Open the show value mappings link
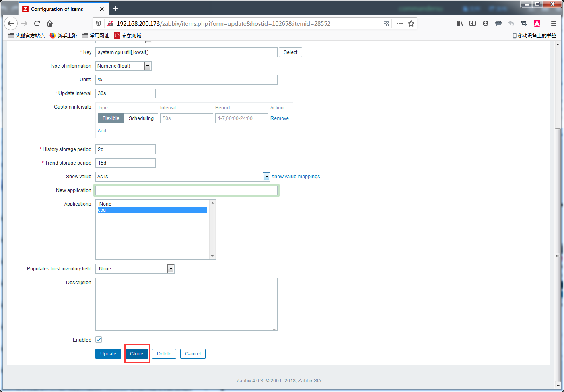Screen dimensions: 564x392 (x=296, y=177)
